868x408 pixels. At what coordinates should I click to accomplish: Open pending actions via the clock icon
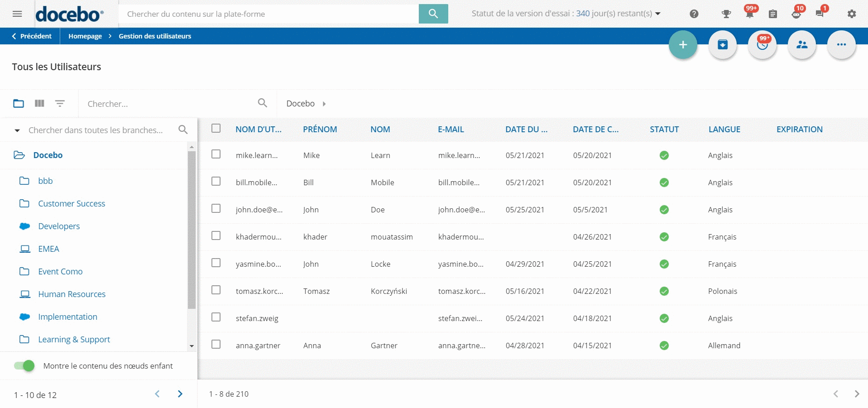point(762,45)
